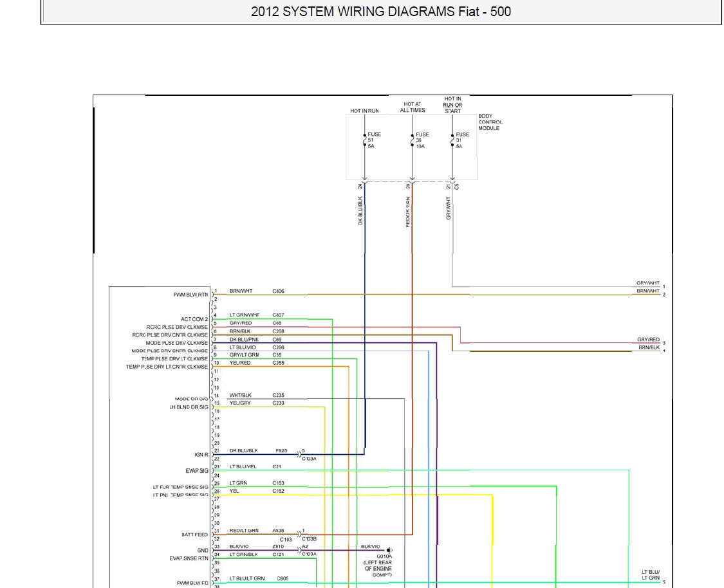724x588 pixels.
Task: Click connector code 'C255'
Action: click(279, 363)
